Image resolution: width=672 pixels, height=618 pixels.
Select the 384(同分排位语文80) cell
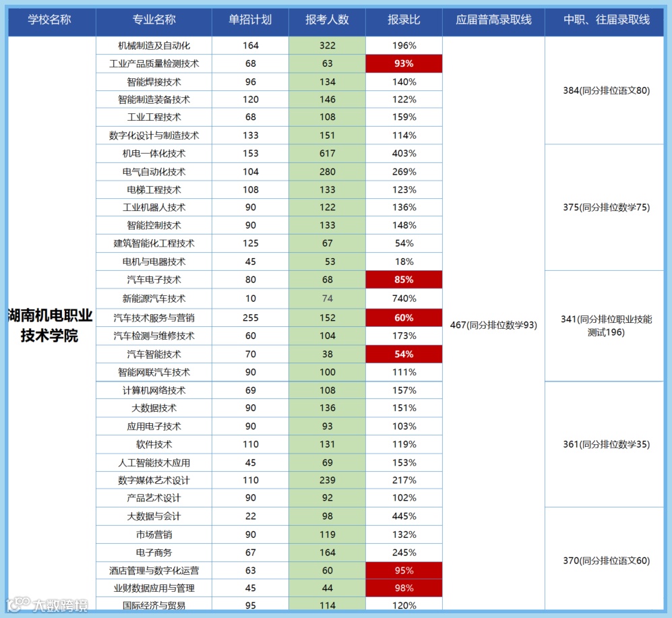606,90
